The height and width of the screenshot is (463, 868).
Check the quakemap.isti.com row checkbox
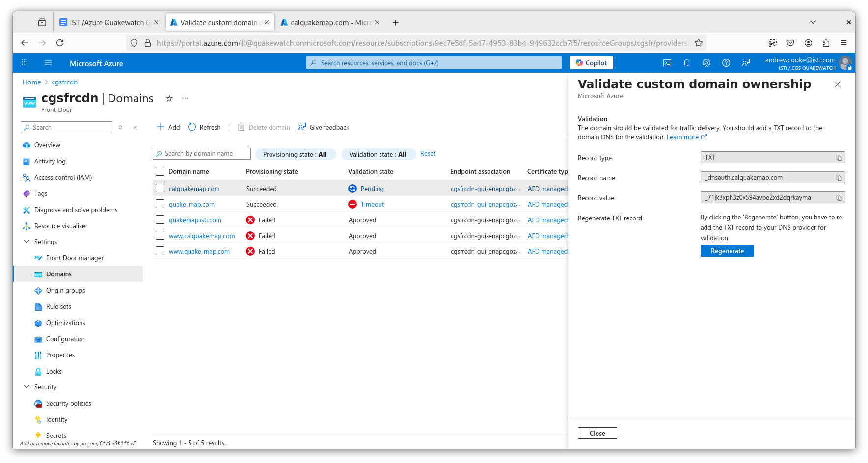pyautogui.click(x=160, y=219)
